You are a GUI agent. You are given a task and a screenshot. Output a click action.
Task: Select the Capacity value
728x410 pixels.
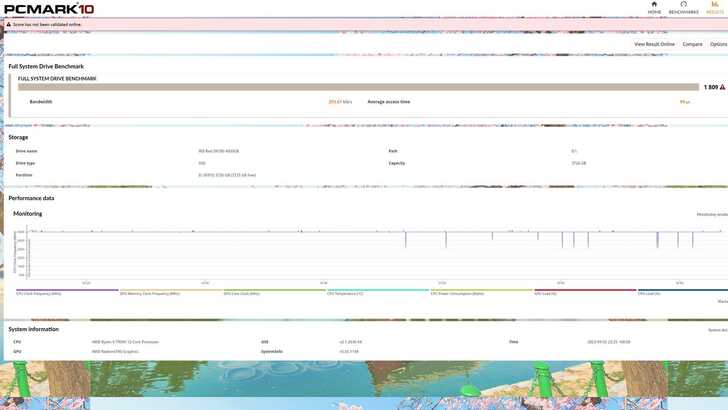(x=578, y=163)
